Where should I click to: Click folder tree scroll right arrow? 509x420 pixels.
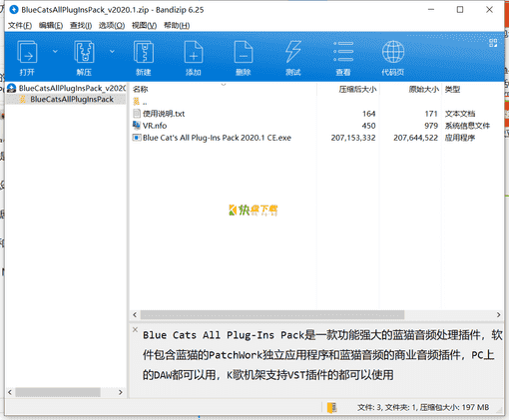click(121, 392)
